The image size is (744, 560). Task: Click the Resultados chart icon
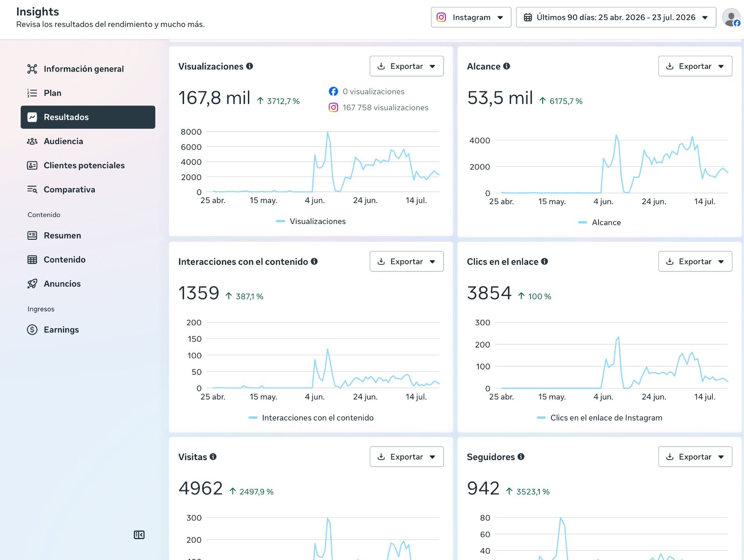coord(32,117)
